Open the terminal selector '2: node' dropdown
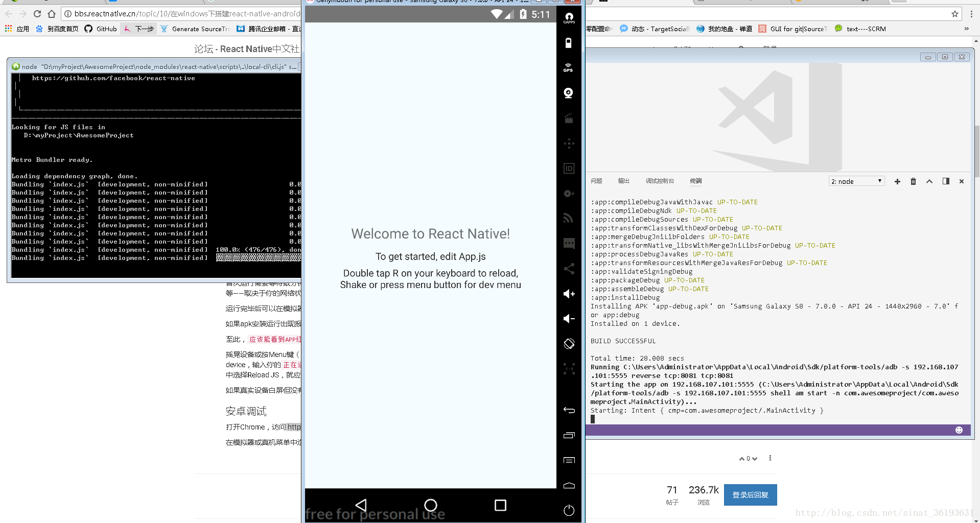 click(856, 181)
